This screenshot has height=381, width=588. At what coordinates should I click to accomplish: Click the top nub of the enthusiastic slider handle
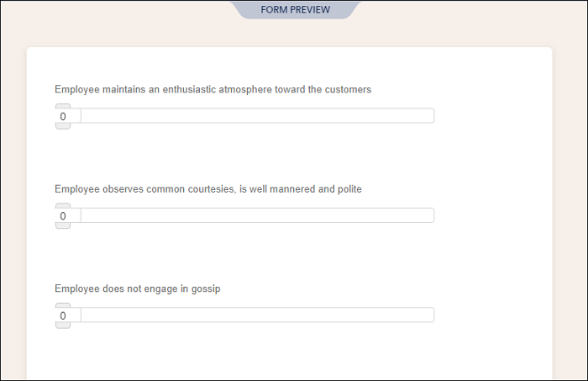63,106
